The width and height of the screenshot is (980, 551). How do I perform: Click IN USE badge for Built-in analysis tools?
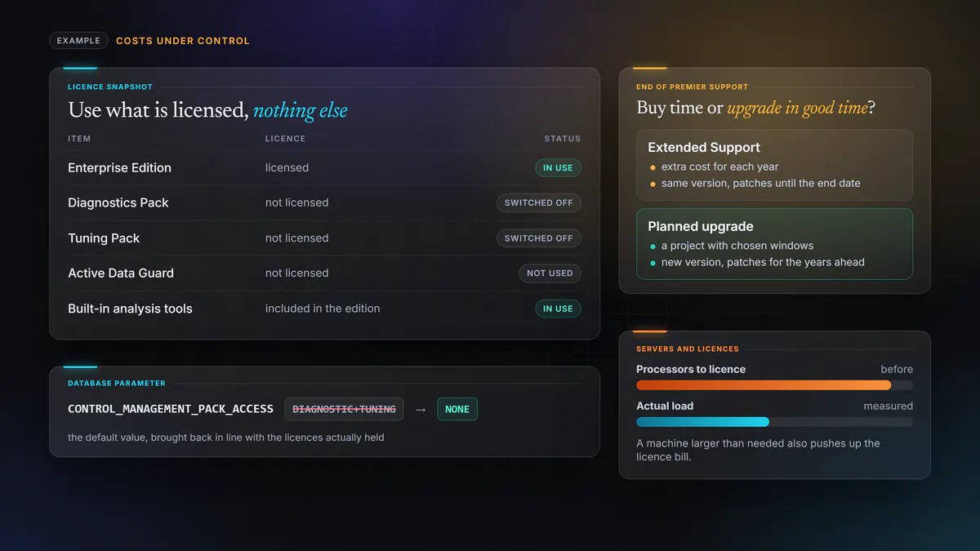pos(558,309)
